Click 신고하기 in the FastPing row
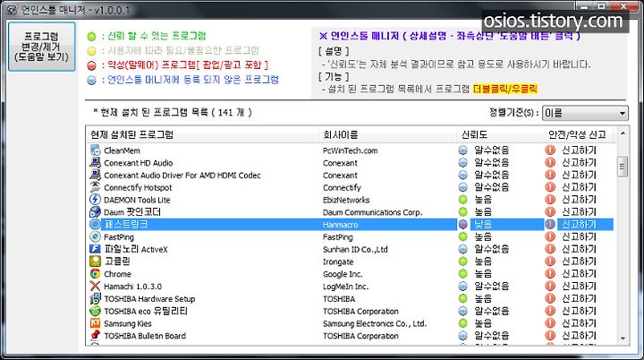 click(x=579, y=236)
